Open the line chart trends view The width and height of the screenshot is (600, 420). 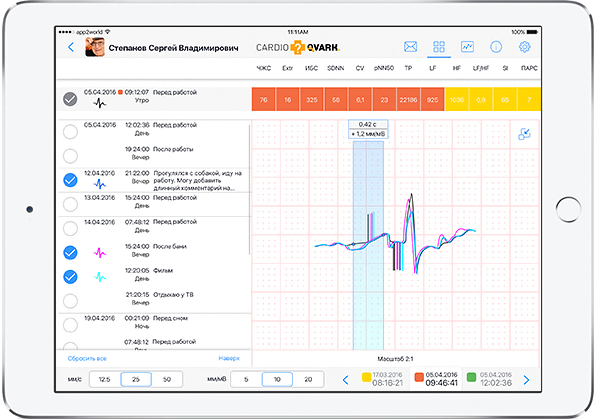pyautogui.click(x=467, y=47)
